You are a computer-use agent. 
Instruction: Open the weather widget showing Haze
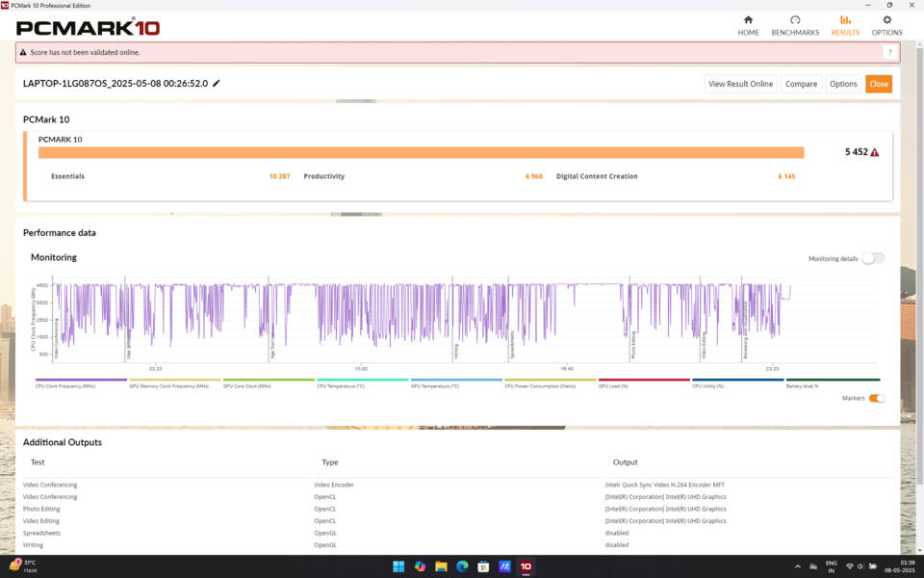click(x=23, y=566)
